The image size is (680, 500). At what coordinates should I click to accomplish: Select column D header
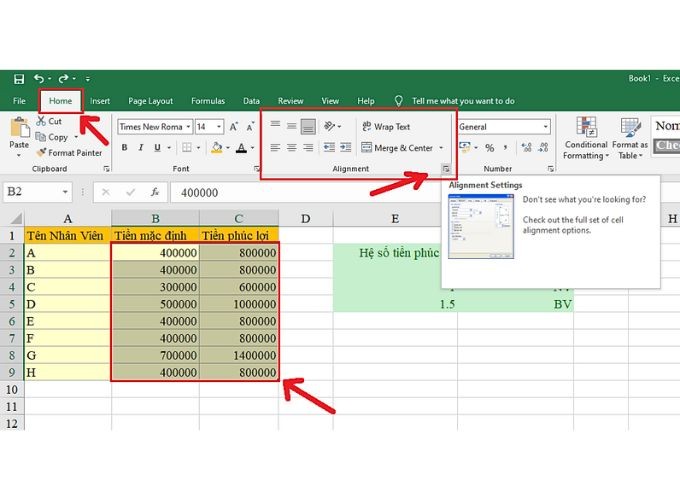coord(306,219)
